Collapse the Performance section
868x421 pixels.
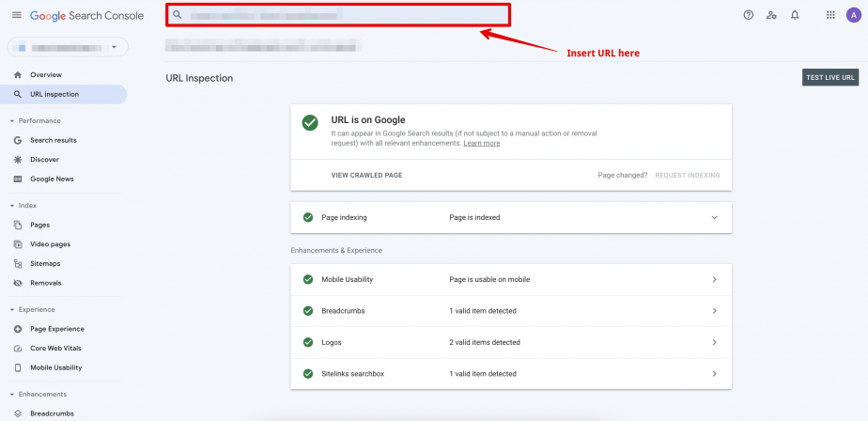12,121
